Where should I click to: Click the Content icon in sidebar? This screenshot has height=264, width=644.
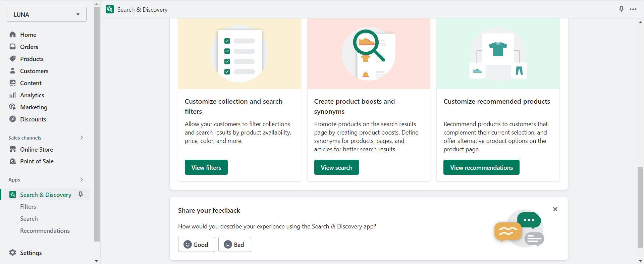click(13, 83)
